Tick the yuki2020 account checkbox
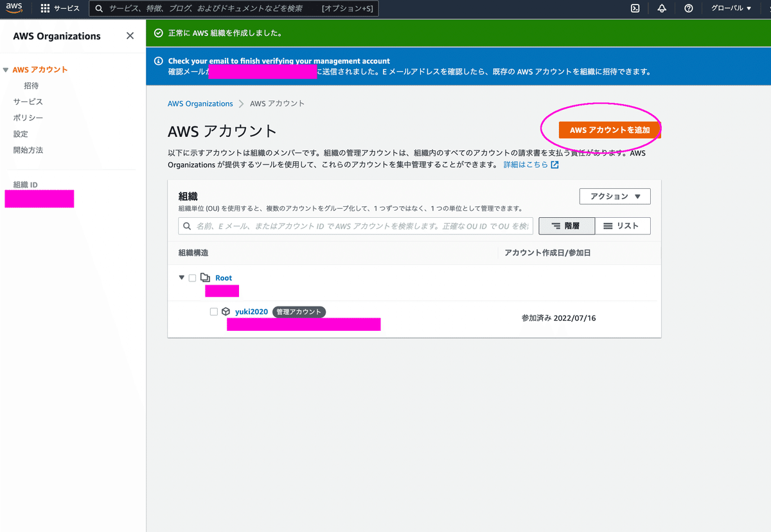Viewport: 771px width, 532px height. click(214, 312)
